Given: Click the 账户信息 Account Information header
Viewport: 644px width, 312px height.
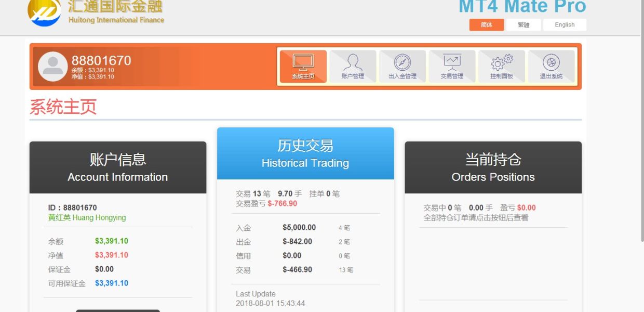Looking at the screenshot, I should (x=118, y=167).
